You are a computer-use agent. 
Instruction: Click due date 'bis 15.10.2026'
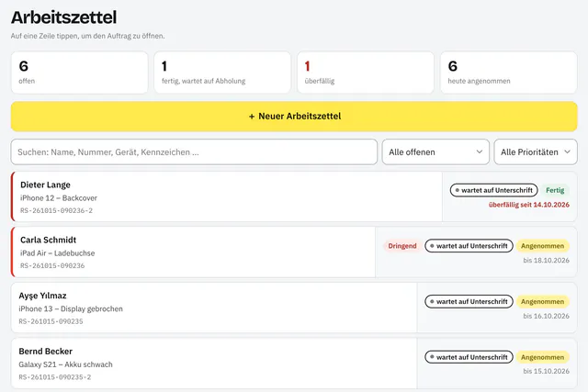[547, 371]
